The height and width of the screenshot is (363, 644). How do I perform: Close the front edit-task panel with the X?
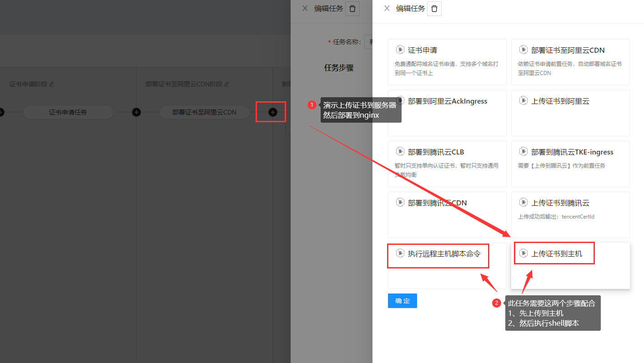[387, 8]
